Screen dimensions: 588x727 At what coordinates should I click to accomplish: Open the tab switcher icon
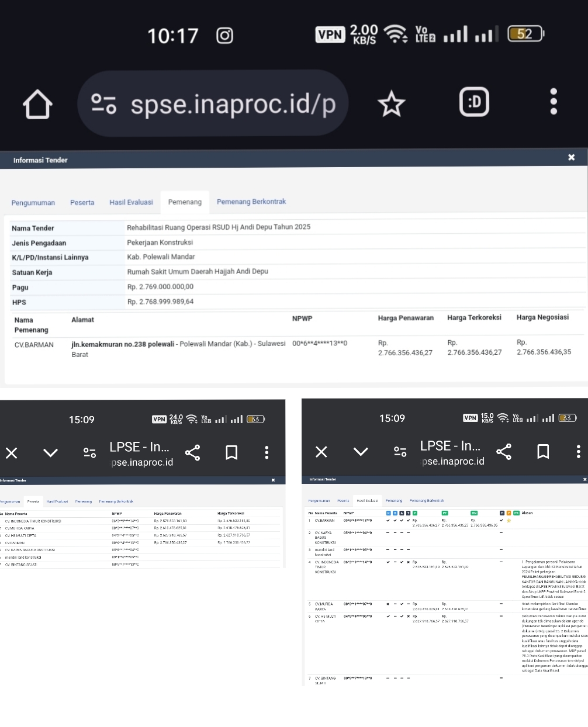point(474,103)
